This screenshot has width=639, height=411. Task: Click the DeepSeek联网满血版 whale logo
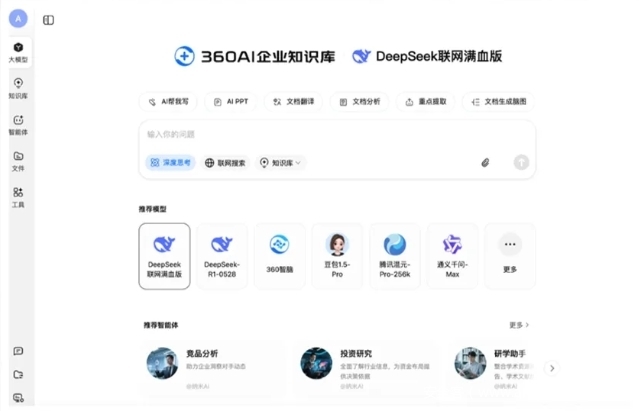click(361, 56)
